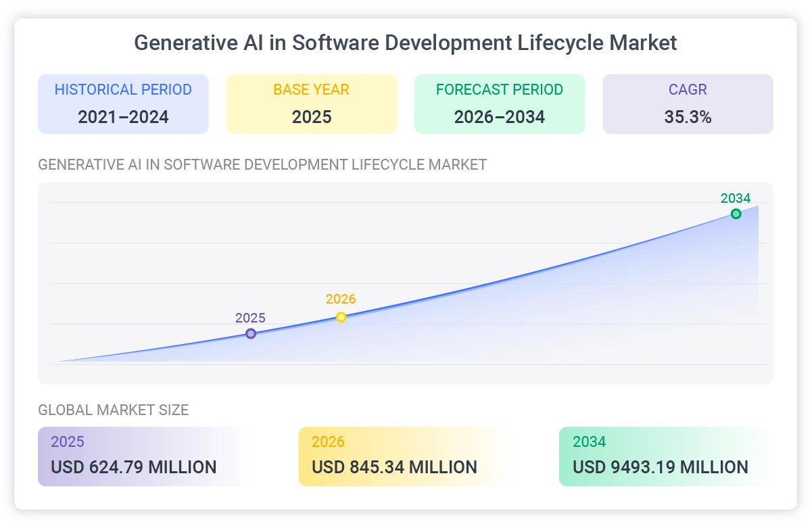
Task: Click the 'USD 845.34 MILLION' text
Action: [x=395, y=467]
